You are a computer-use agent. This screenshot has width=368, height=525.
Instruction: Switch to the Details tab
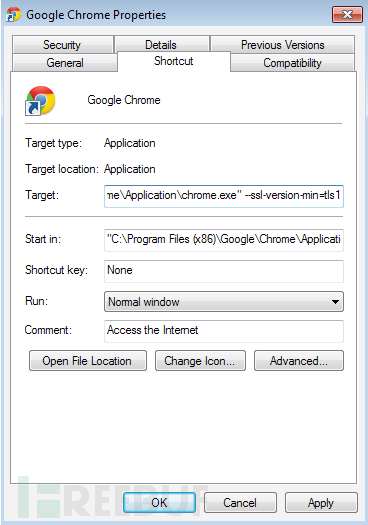pos(161,45)
